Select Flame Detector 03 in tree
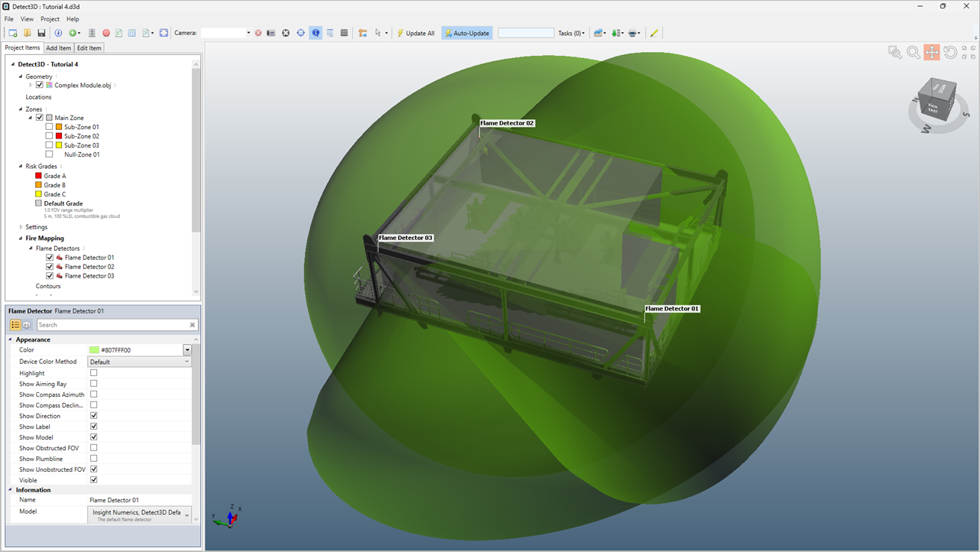 tap(89, 276)
